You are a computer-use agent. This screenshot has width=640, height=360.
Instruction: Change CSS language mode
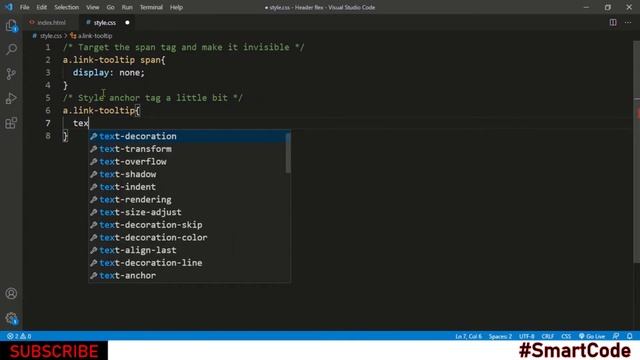(x=566, y=336)
